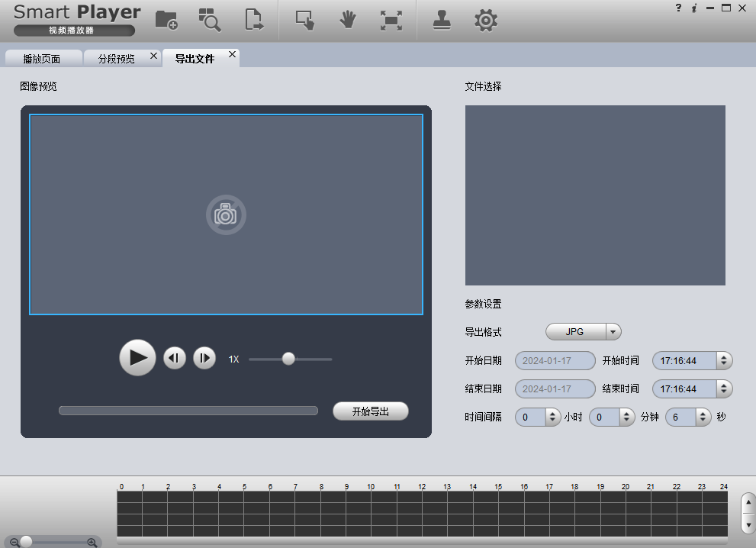Screen dimensions: 756x548
Task: Click the 开始时间 spinner arrows
Action: (x=724, y=360)
